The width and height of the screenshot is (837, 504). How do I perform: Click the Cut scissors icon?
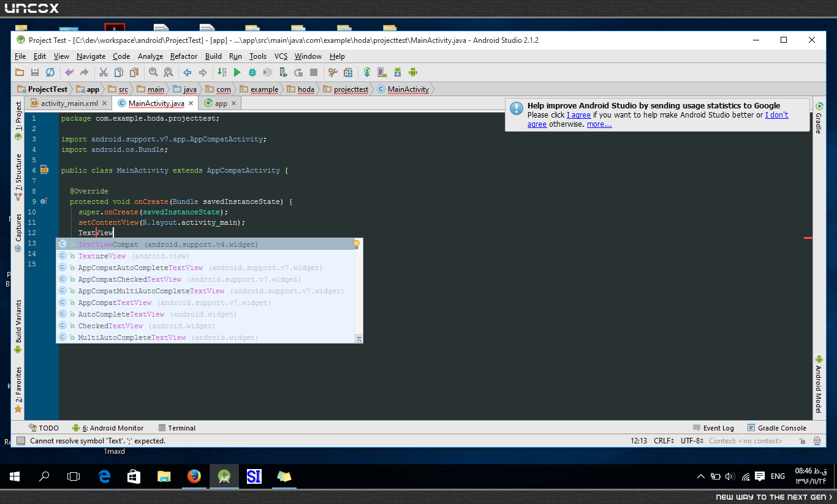(104, 72)
